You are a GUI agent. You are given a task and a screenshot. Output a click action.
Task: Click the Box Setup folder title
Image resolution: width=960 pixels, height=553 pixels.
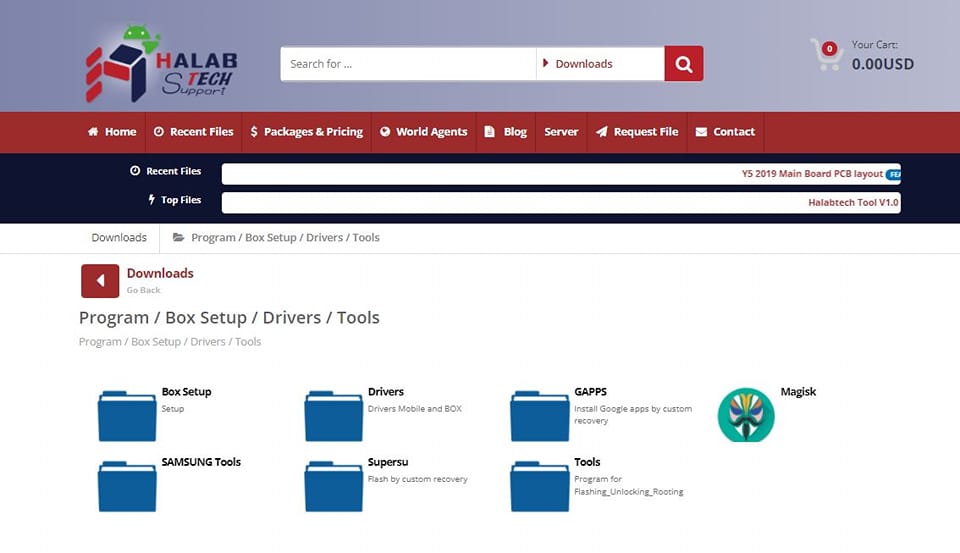tap(186, 392)
